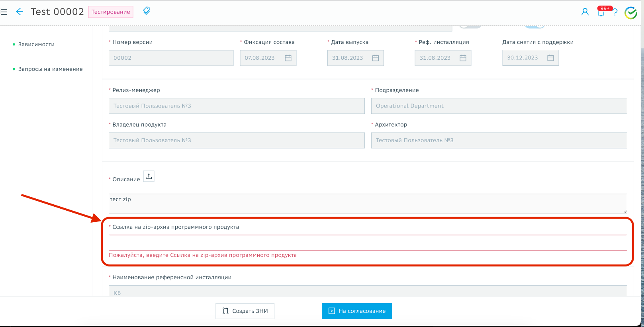Click the На согласование button
The height and width of the screenshot is (327, 644).
point(357,311)
